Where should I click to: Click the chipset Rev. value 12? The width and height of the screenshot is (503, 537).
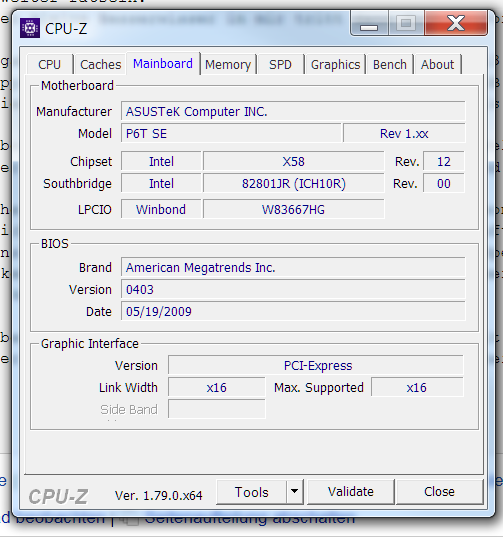pos(444,161)
